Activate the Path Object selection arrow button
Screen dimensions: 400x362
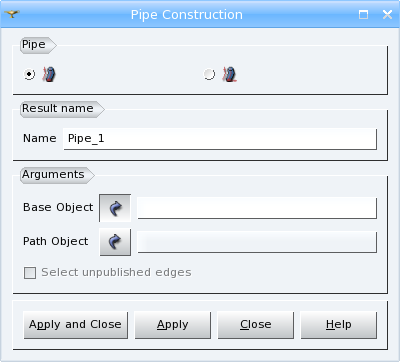coord(115,242)
